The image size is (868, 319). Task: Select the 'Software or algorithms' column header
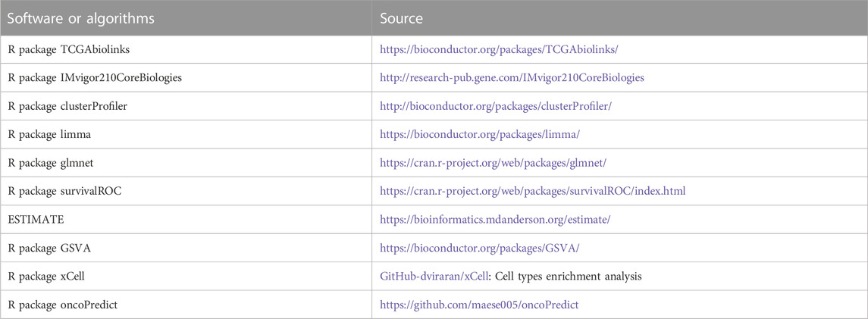pyautogui.click(x=186, y=17)
